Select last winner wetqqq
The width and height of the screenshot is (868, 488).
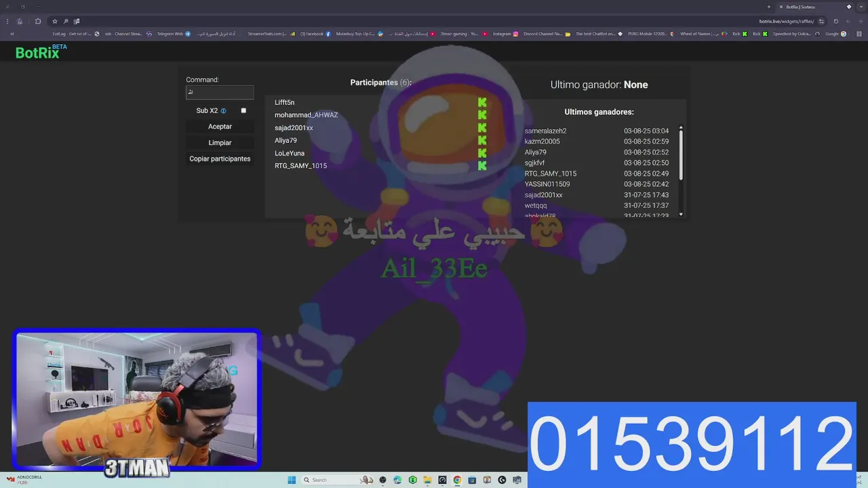(x=536, y=205)
